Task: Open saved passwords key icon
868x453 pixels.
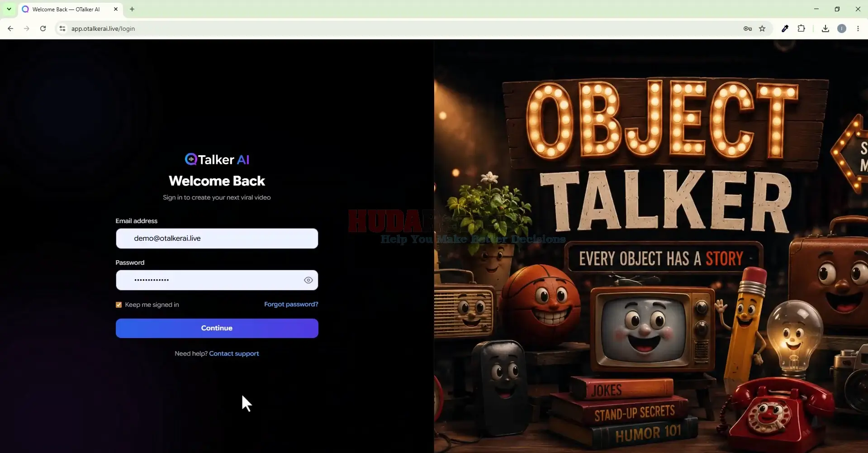Action: [x=748, y=29]
